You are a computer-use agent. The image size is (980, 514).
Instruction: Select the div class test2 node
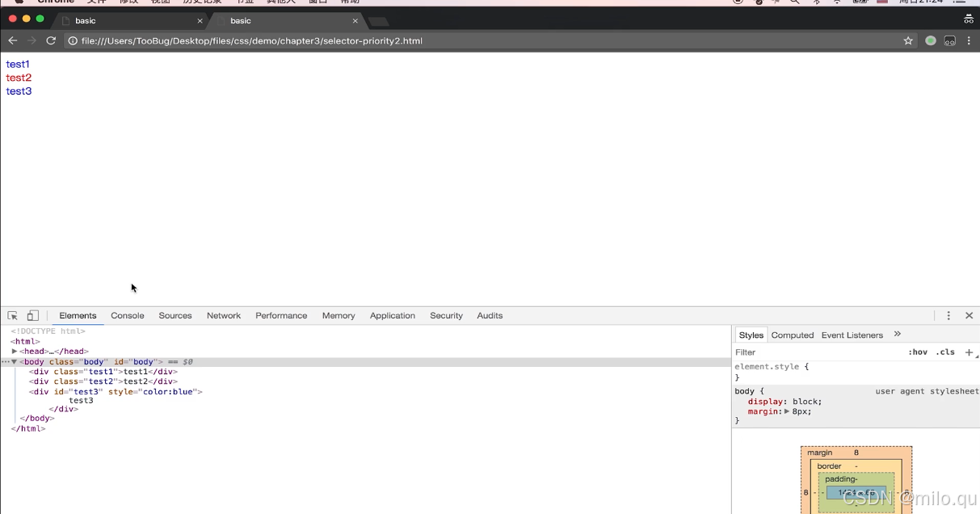tap(103, 381)
